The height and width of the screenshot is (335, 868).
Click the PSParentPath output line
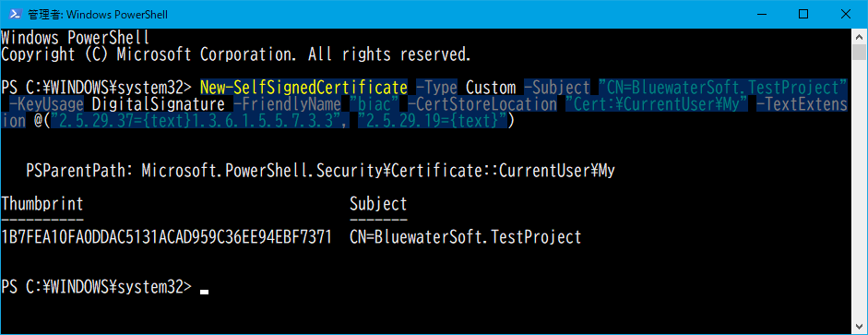[x=320, y=171]
